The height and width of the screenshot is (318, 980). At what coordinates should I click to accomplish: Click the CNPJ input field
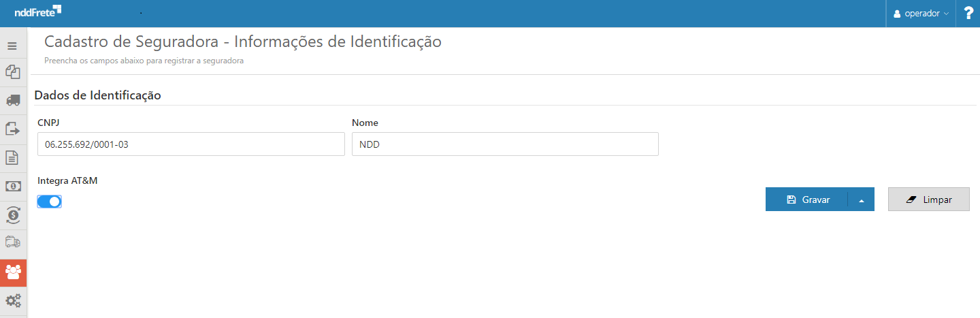tap(191, 144)
